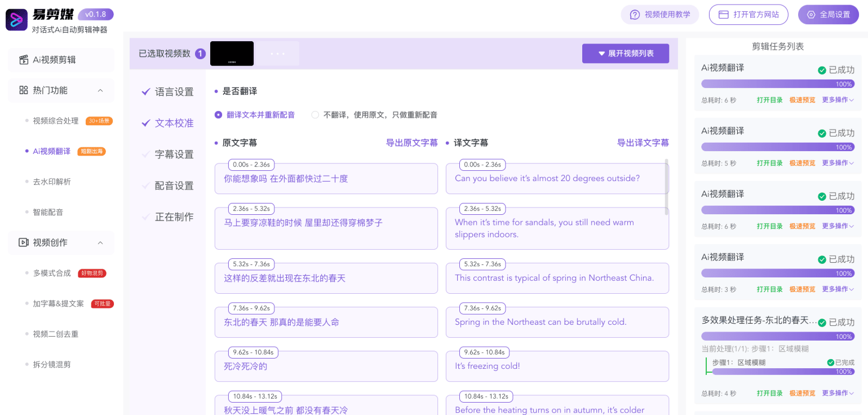Image resolution: width=868 pixels, height=415 pixels.
Task: Open 多模式合成 in sidebar
Action: (x=52, y=273)
